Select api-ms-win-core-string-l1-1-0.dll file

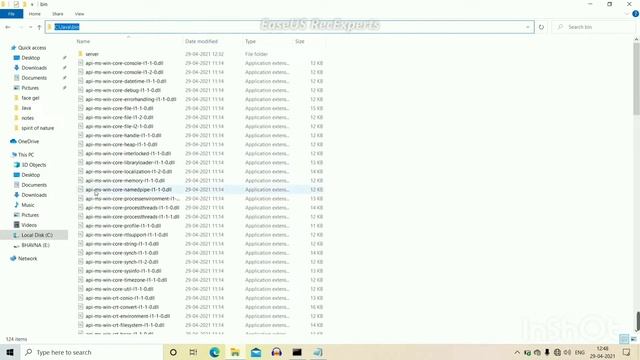[x=122, y=244]
